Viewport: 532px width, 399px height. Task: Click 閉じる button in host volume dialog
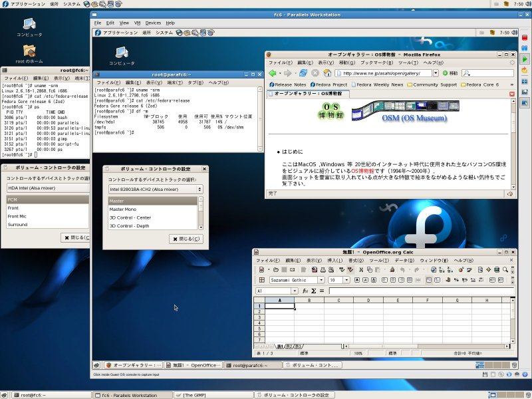(x=75, y=237)
